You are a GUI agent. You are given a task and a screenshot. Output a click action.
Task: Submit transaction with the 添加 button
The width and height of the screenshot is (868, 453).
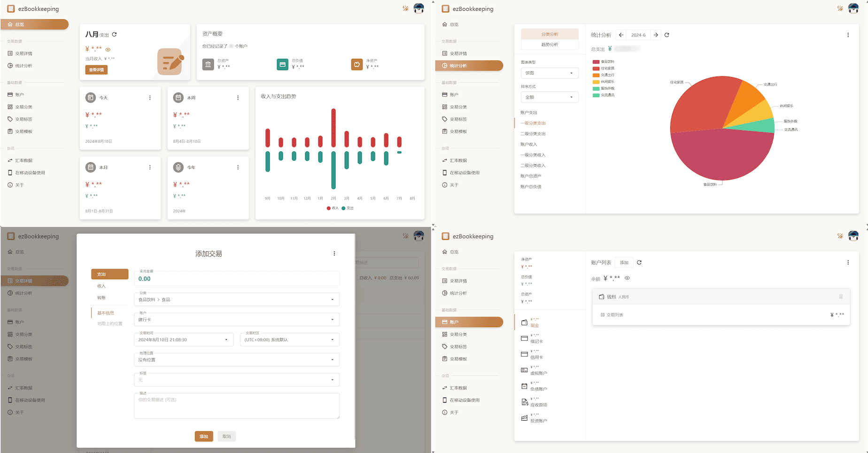coord(203,436)
